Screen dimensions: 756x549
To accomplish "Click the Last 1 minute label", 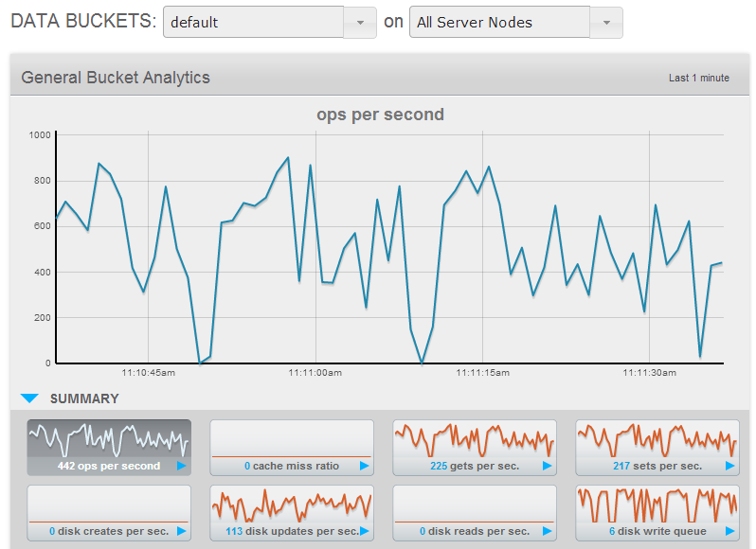I will [698, 78].
